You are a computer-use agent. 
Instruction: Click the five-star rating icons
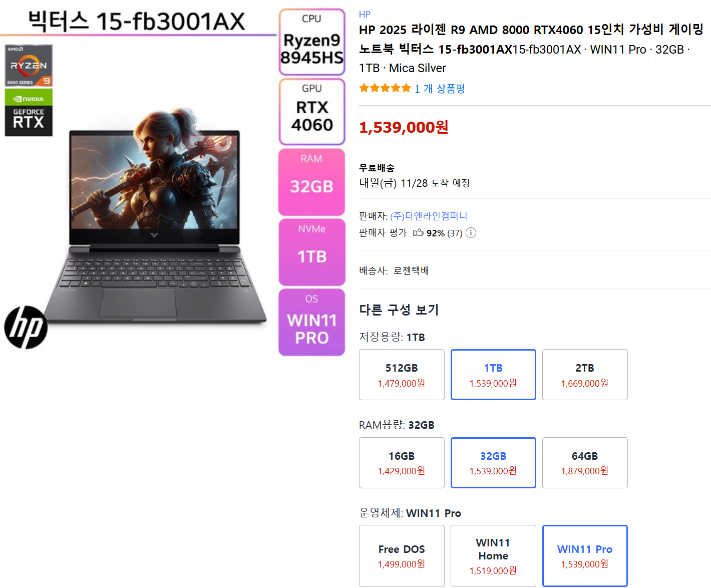(x=385, y=89)
